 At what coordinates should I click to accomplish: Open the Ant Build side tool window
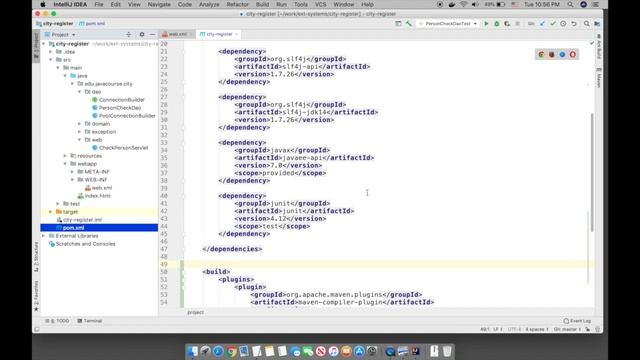599,47
